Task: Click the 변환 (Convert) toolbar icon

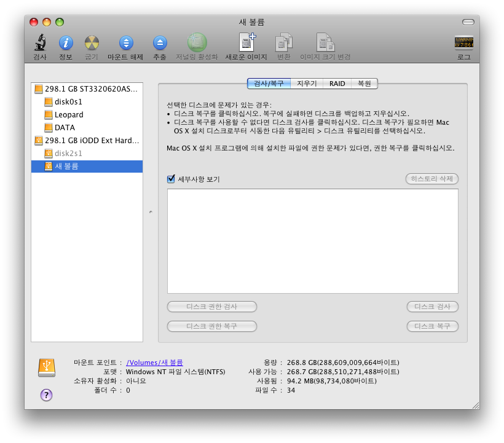Action: (284, 42)
